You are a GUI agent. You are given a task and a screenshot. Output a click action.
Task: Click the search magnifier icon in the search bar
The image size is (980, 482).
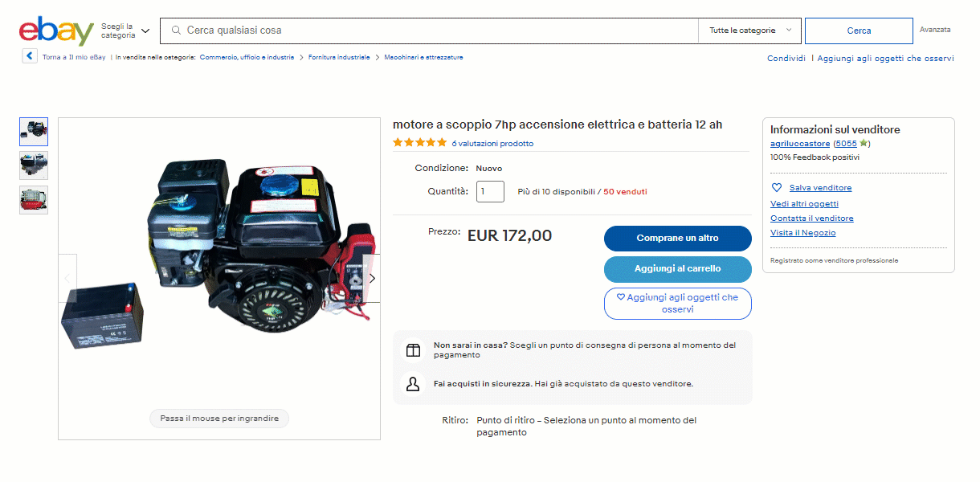[176, 31]
